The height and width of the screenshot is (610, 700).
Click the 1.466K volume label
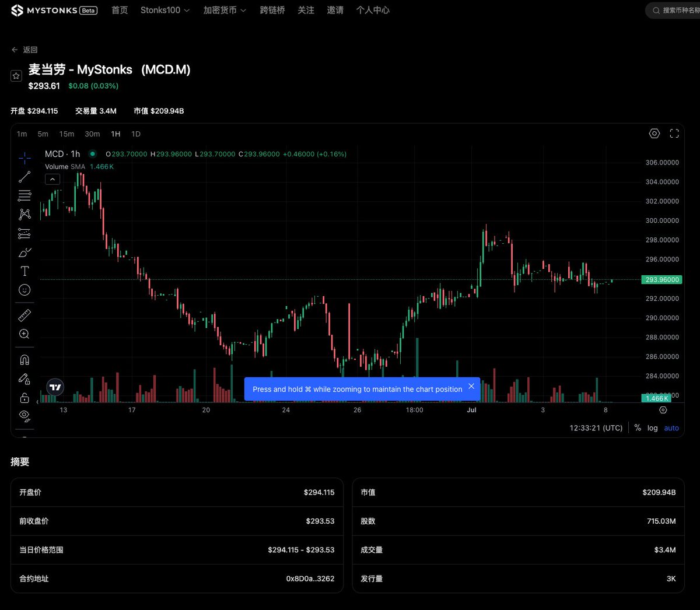(x=657, y=398)
